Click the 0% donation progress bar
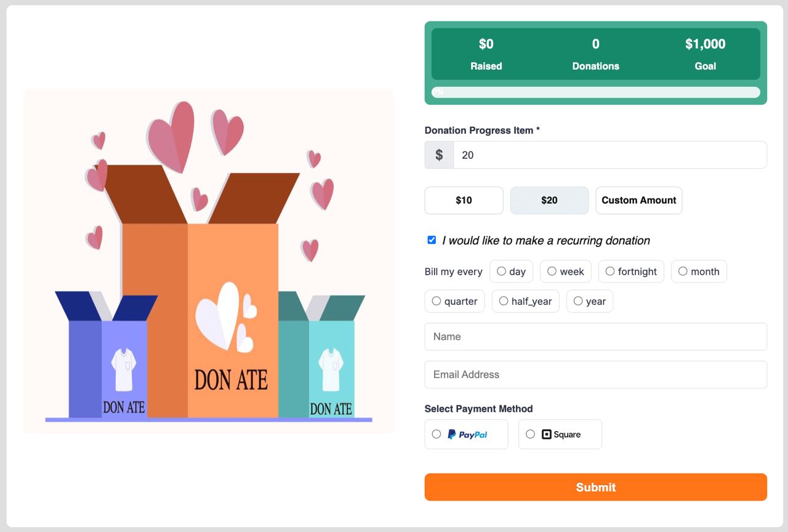 [596, 92]
